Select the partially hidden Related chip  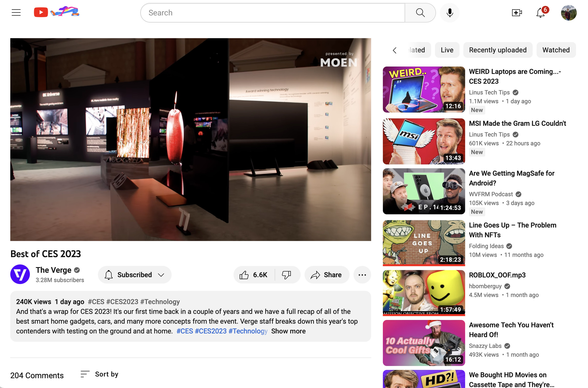click(x=419, y=50)
